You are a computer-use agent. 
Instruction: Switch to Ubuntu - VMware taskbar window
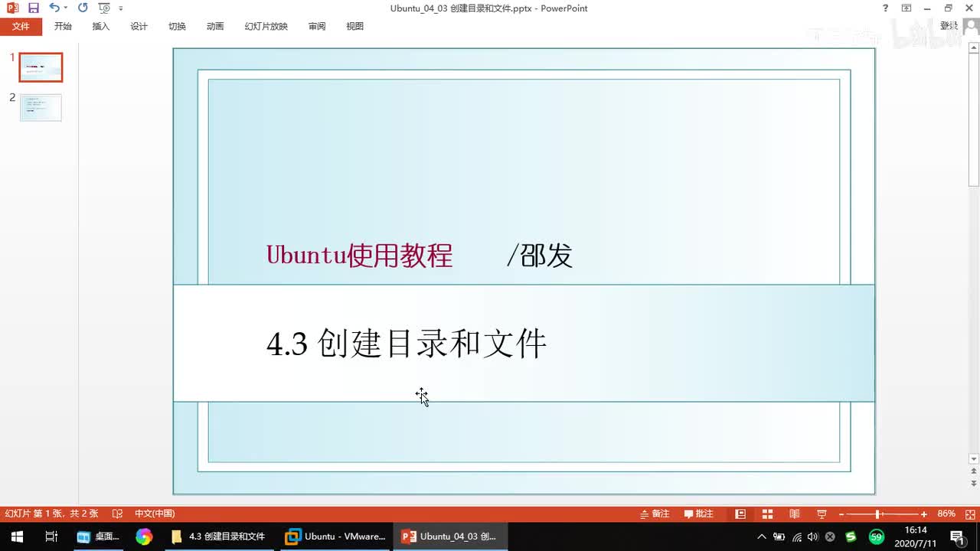335,536
